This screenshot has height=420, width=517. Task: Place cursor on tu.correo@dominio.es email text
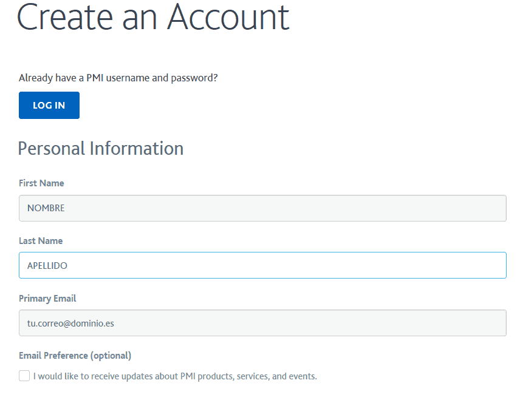pyautogui.click(x=70, y=323)
